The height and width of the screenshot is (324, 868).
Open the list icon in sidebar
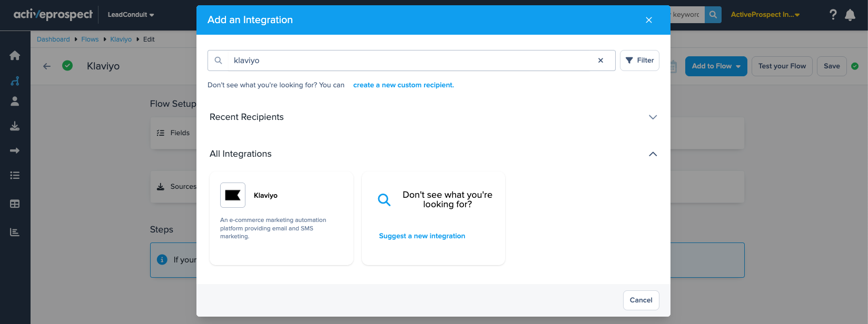point(15,176)
